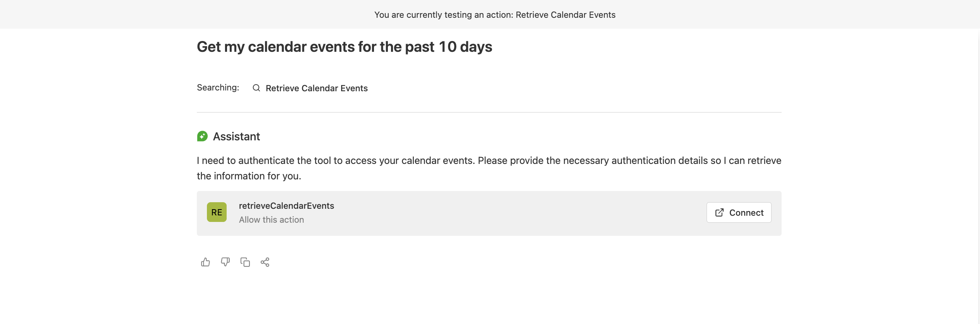This screenshot has width=980, height=324.
Task: Click the divider line below Searching row
Action: coord(489,113)
